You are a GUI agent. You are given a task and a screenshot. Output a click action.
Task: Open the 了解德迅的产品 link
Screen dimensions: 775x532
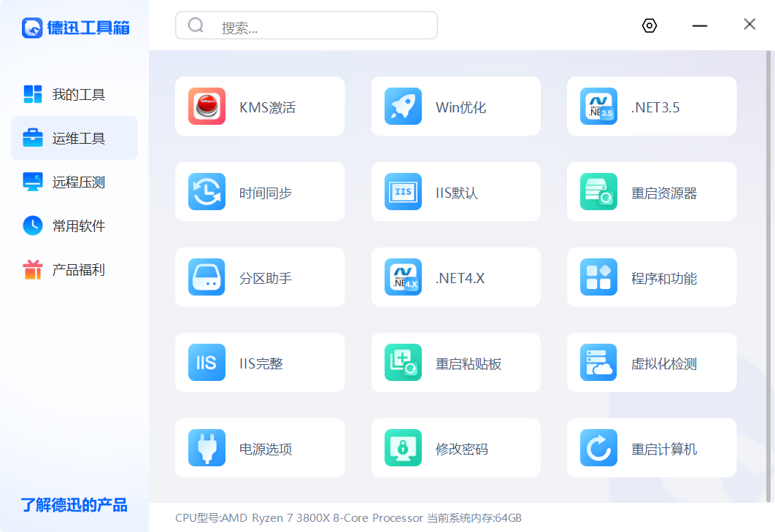coord(74,505)
